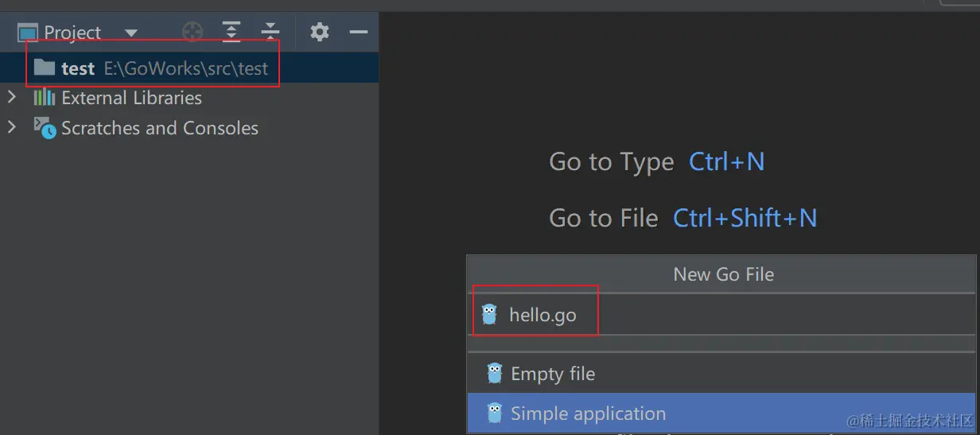Hide the Project panel with the dash icon
The image size is (980, 435).
(359, 32)
